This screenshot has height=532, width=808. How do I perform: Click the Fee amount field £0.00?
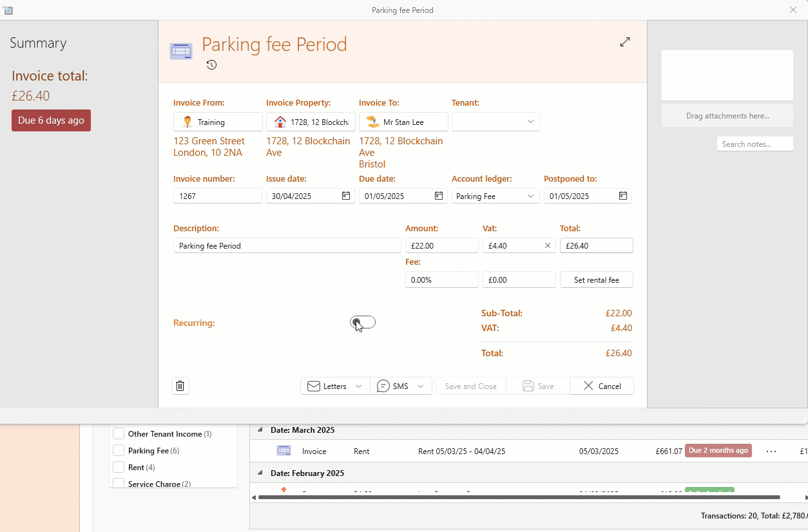[519, 280]
